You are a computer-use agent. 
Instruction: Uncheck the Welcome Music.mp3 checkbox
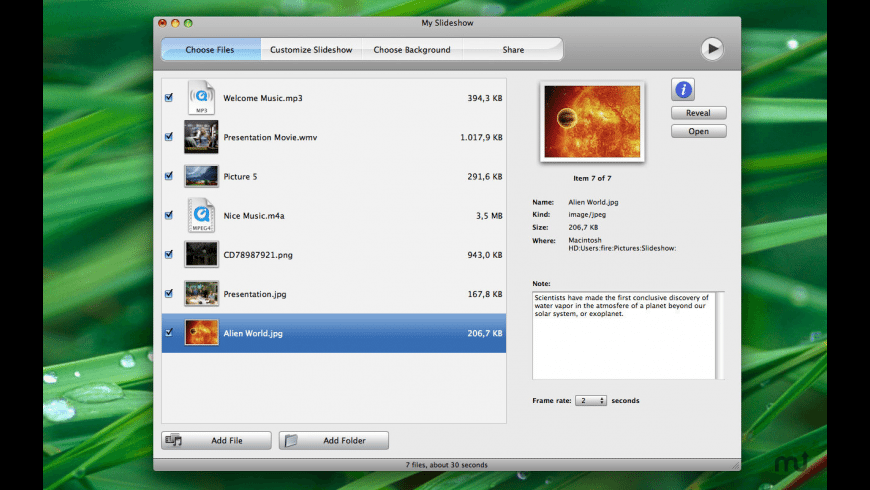169,98
